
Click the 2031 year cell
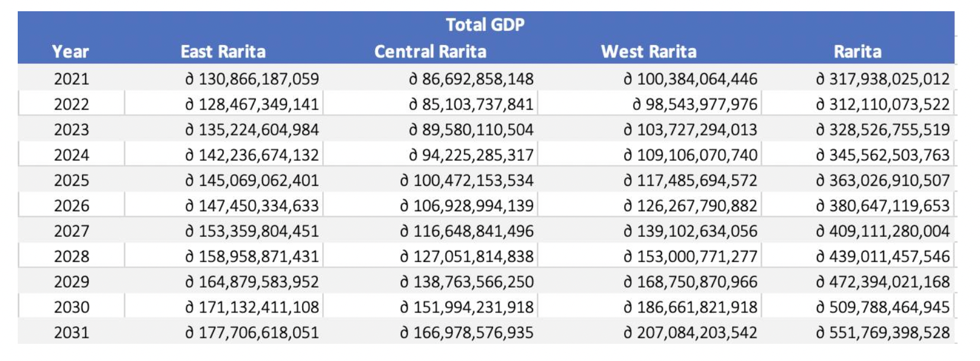72,333
